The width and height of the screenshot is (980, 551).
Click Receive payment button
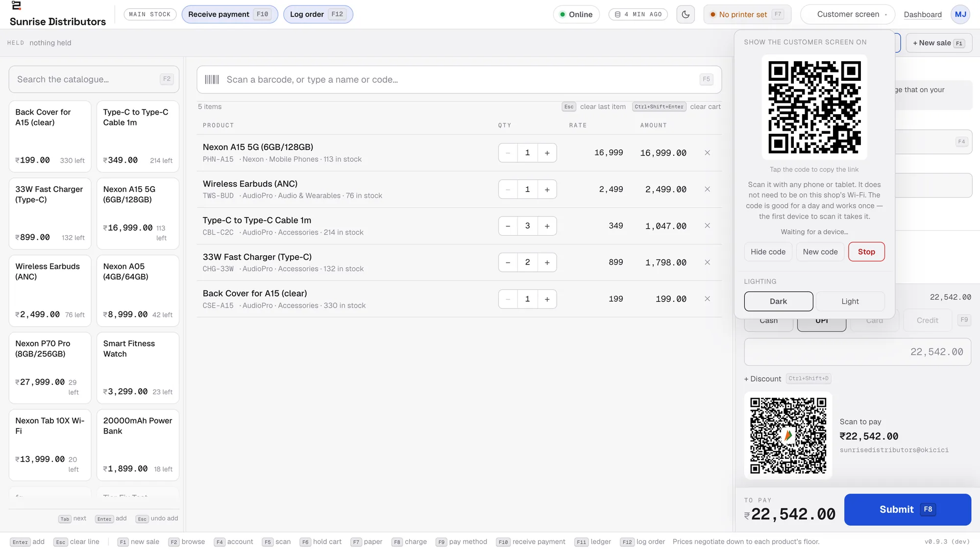coord(229,14)
